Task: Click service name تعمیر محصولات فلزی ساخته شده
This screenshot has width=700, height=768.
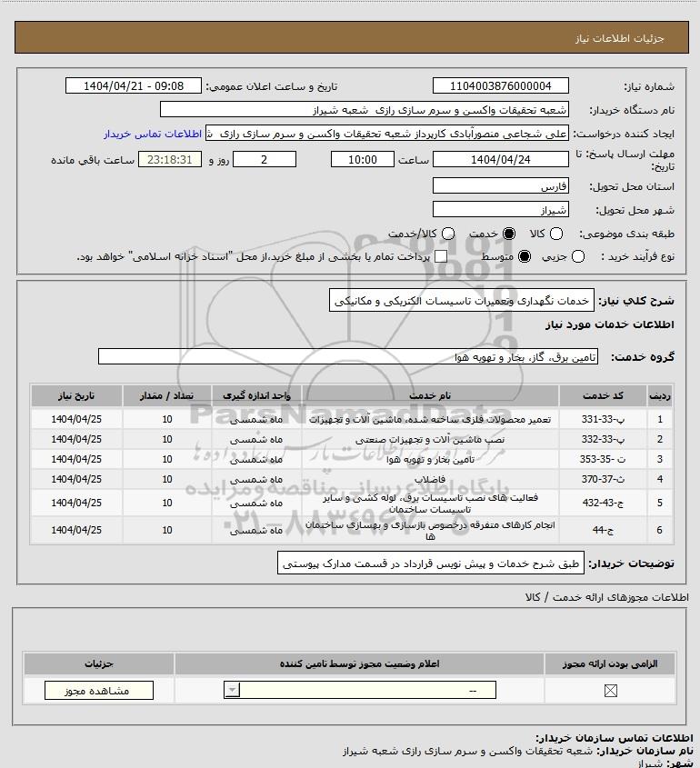Action: (430, 420)
